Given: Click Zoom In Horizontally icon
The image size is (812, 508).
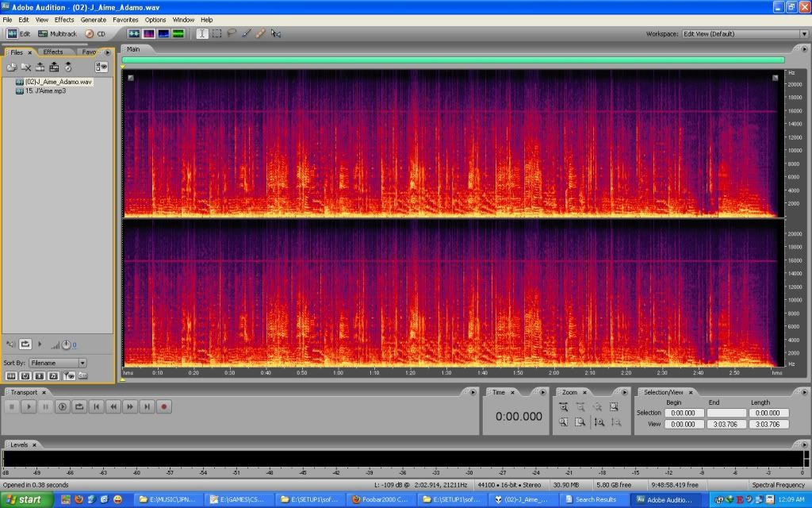Looking at the screenshot, I should point(564,407).
